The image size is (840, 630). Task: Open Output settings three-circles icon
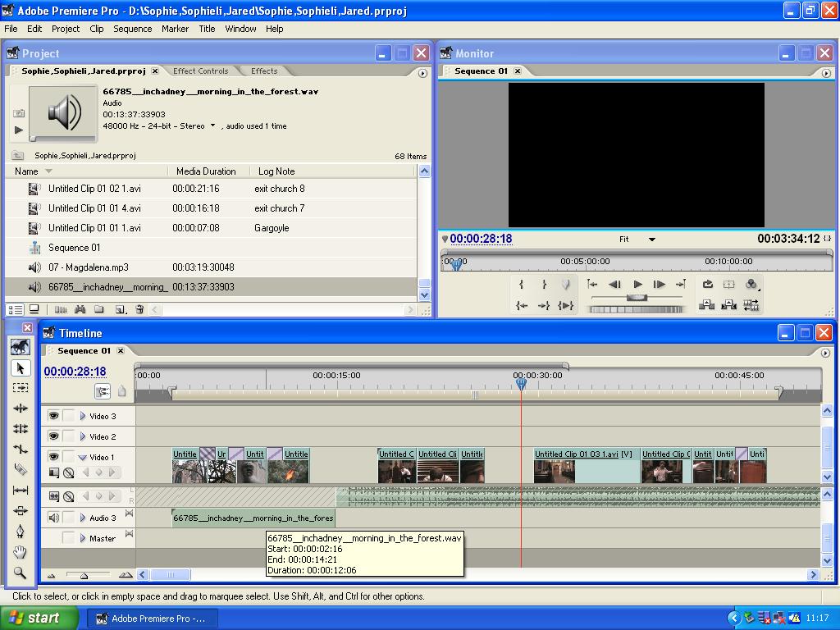pyautogui.click(x=751, y=285)
